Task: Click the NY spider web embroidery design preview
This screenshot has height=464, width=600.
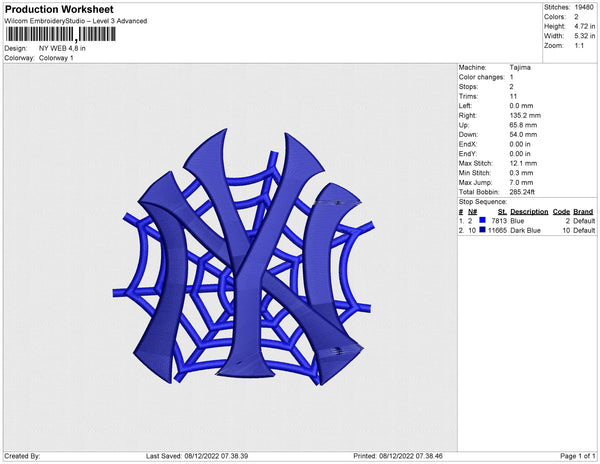Action: [x=243, y=257]
